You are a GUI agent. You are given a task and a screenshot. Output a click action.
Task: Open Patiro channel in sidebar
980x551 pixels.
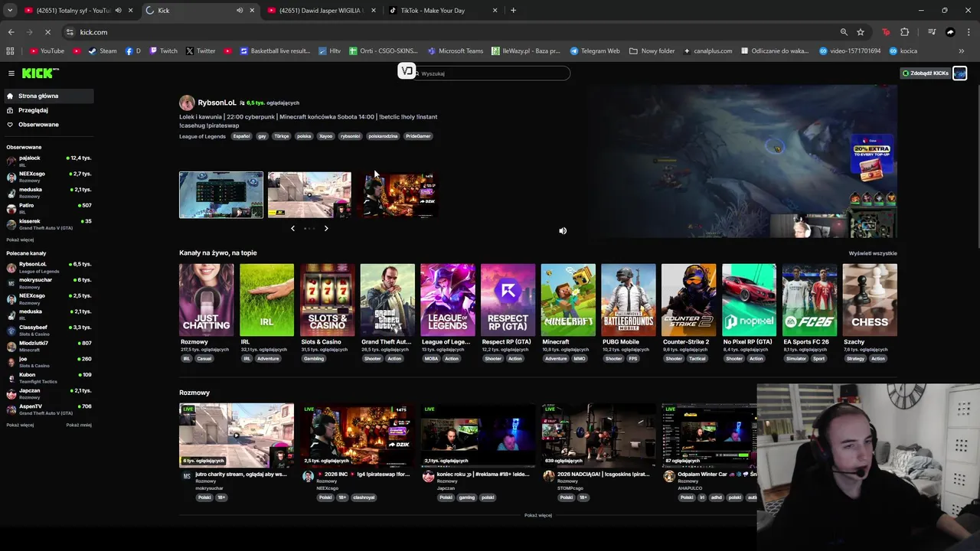(49, 208)
